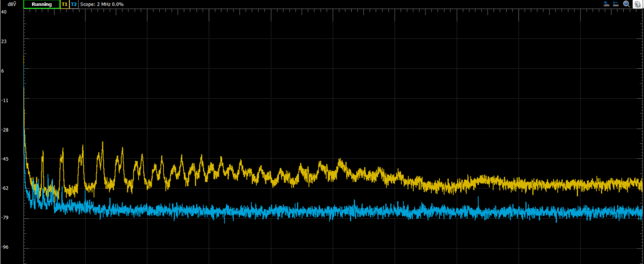The width and height of the screenshot is (644, 264).
Task: Open the zoom magnifier tool
Action: (627, 4)
